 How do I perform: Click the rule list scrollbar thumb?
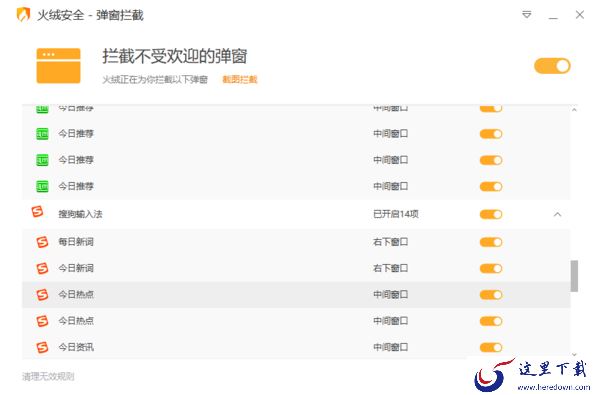point(574,276)
